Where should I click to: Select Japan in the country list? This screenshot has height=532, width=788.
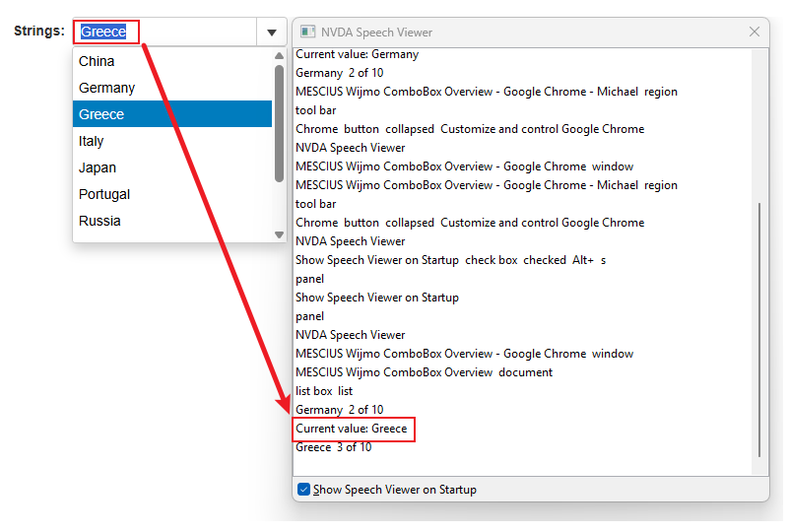97,167
